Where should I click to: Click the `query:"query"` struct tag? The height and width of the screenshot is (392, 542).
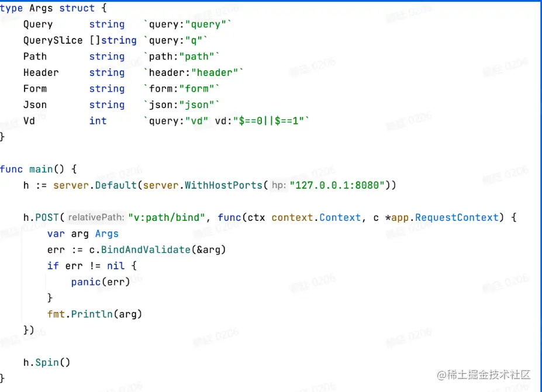point(187,24)
